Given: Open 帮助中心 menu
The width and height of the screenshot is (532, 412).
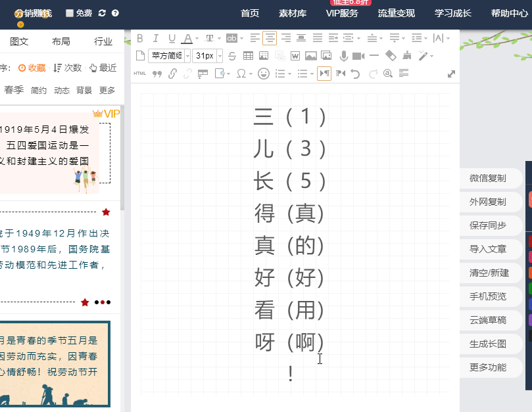Looking at the screenshot, I should point(509,13).
